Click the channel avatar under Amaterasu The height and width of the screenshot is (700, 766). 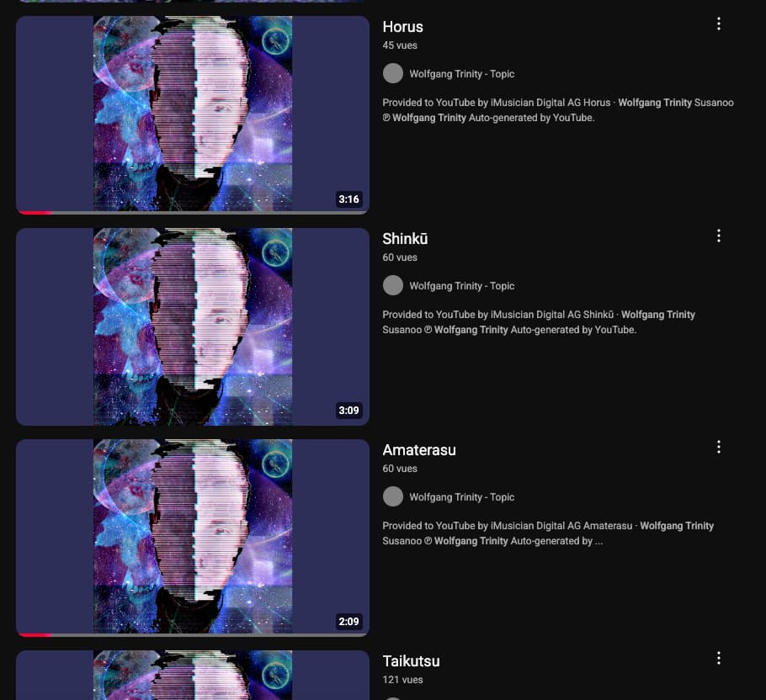coord(393,497)
